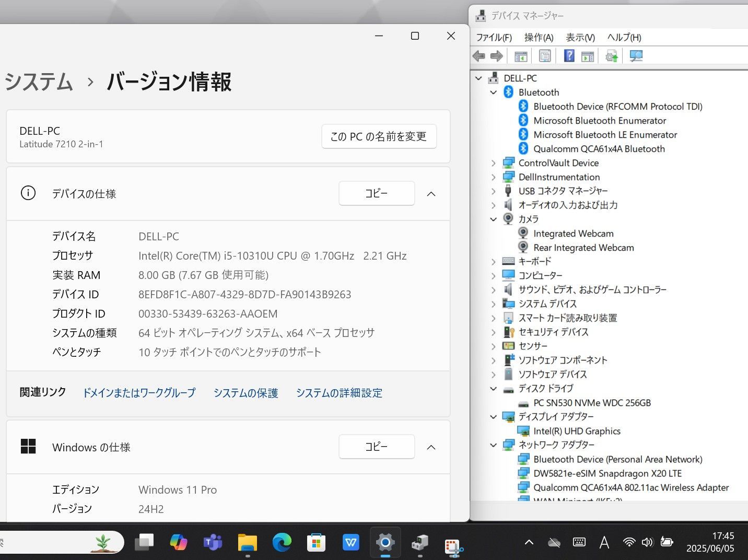Click the OneDrive cloud icon in tray

pos(554,543)
